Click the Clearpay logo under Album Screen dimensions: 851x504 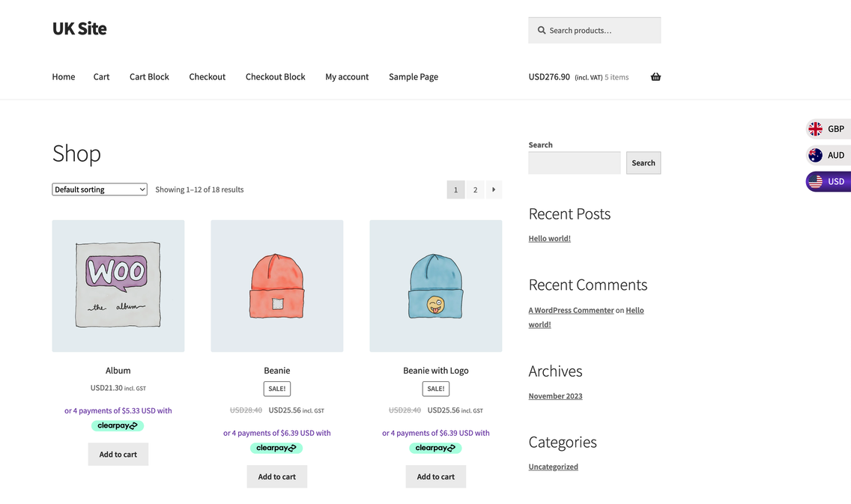118,425
